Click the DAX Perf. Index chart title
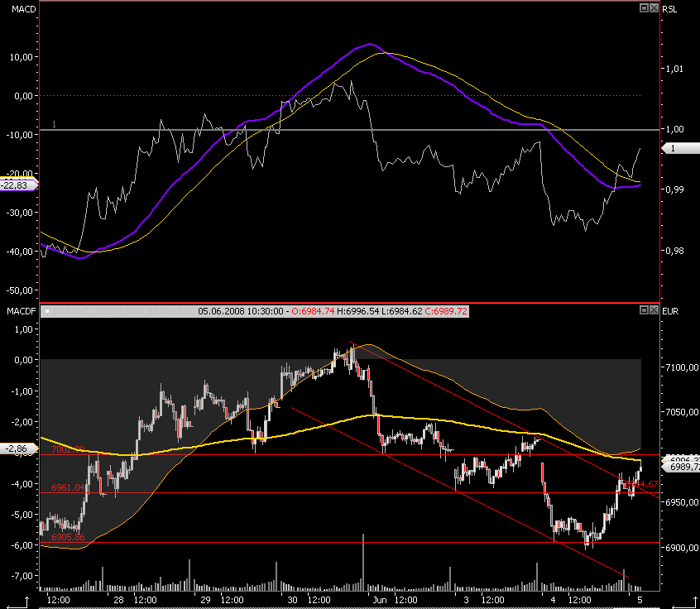700x609 pixels. [x=122, y=311]
